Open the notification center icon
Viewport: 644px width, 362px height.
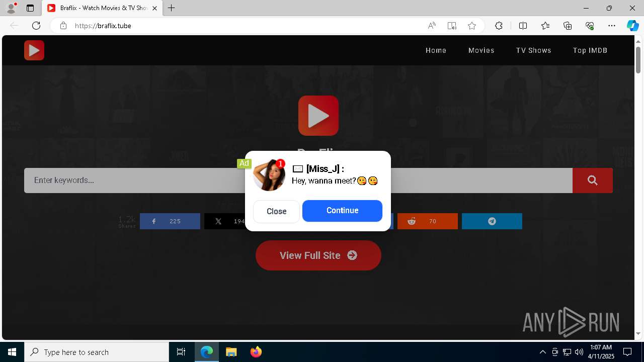tap(627, 352)
